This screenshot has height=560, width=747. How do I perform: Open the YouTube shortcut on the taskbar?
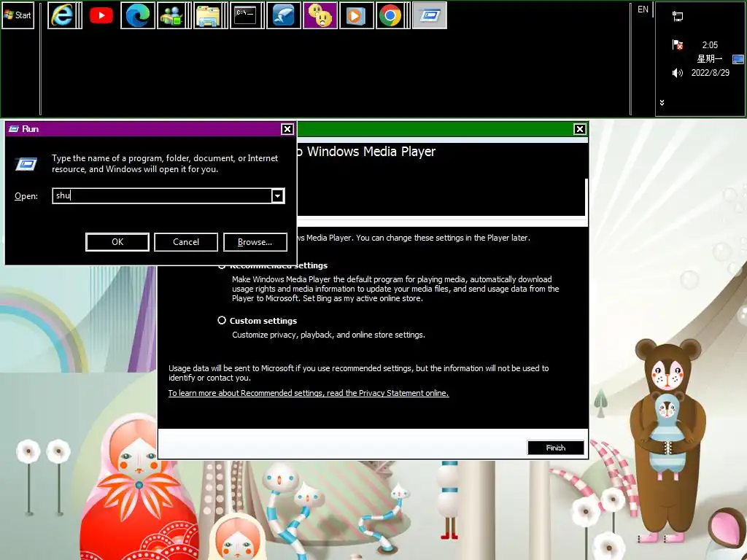click(x=101, y=15)
